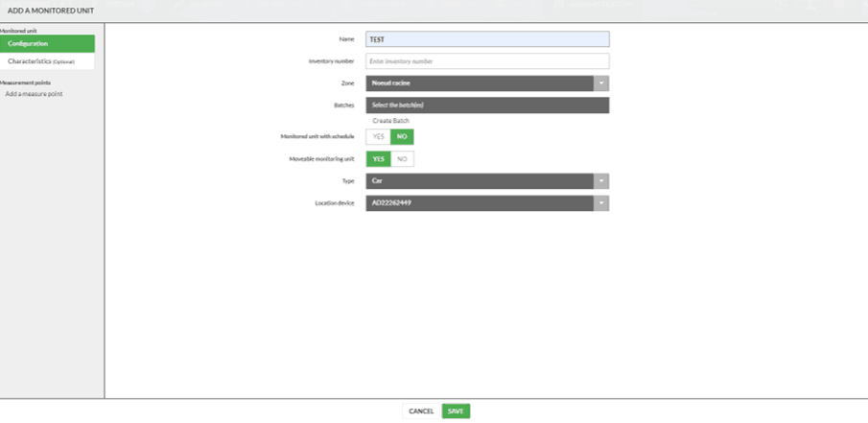
Task: Click the Add a Monitored Unit title
Action: coord(51,11)
